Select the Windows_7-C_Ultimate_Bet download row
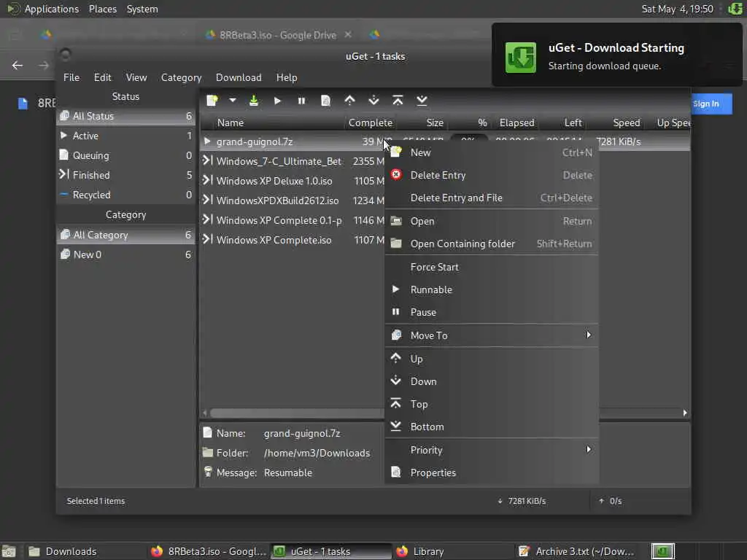The image size is (747, 560). tap(292, 161)
